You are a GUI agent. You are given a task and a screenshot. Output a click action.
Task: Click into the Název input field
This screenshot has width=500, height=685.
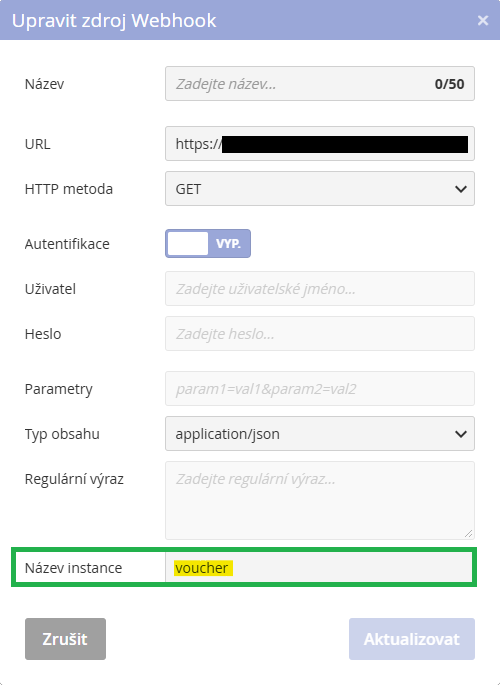click(320, 83)
